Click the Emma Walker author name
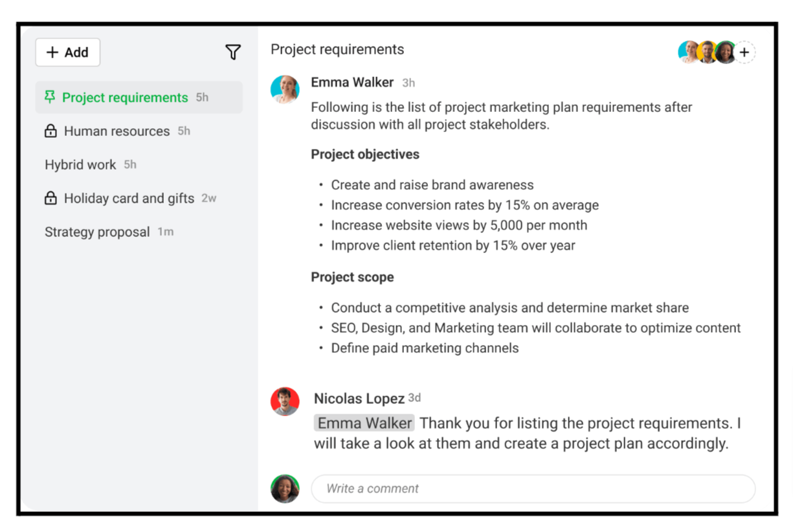The image size is (793, 532). [x=352, y=82]
